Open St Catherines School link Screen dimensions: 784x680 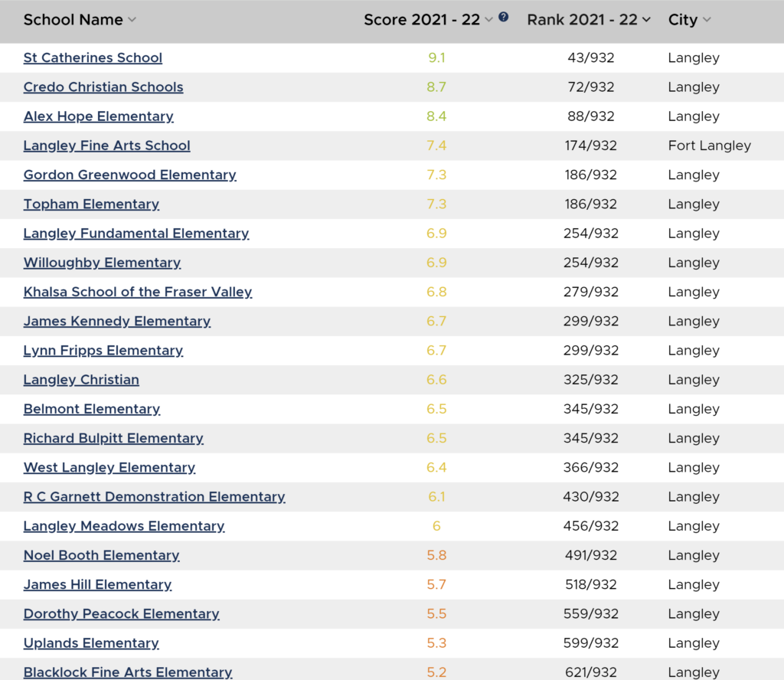point(93,57)
